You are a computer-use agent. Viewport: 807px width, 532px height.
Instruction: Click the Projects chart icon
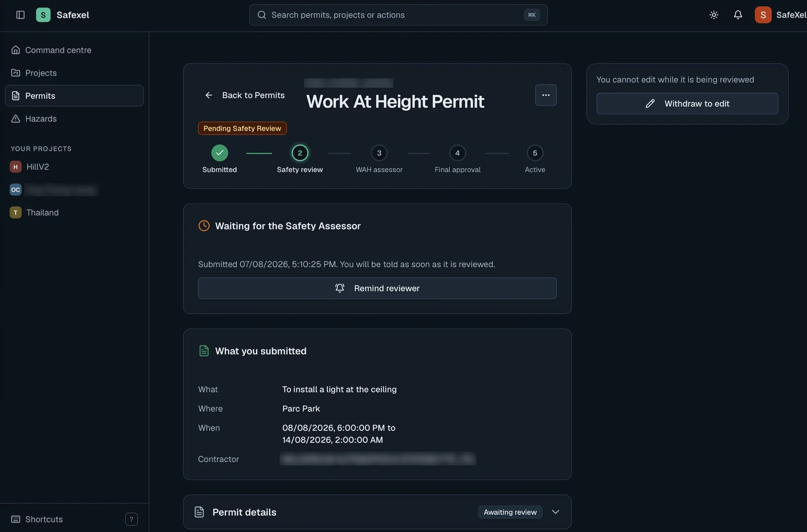pyautogui.click(x=16, y=73)
